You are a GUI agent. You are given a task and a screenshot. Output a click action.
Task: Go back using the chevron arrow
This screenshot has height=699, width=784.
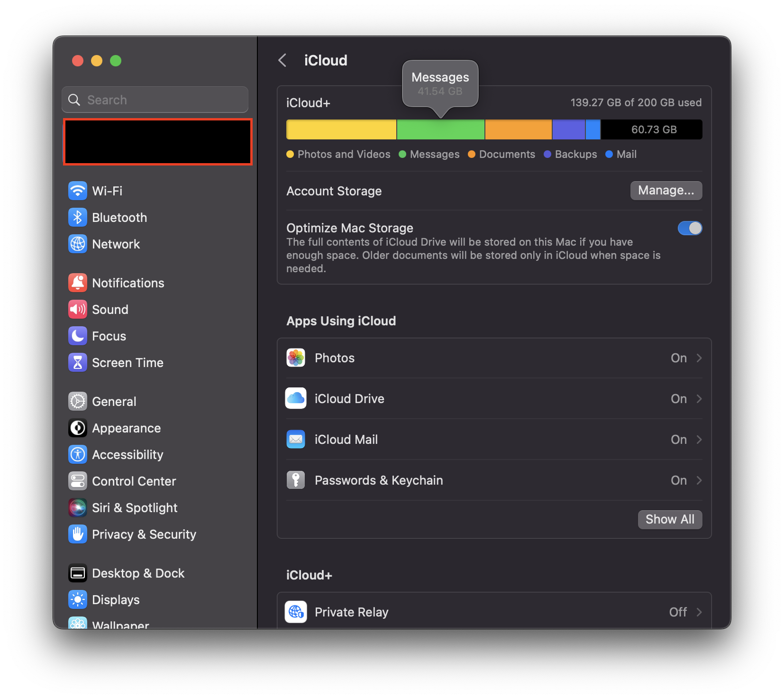[x=283, y=61]
